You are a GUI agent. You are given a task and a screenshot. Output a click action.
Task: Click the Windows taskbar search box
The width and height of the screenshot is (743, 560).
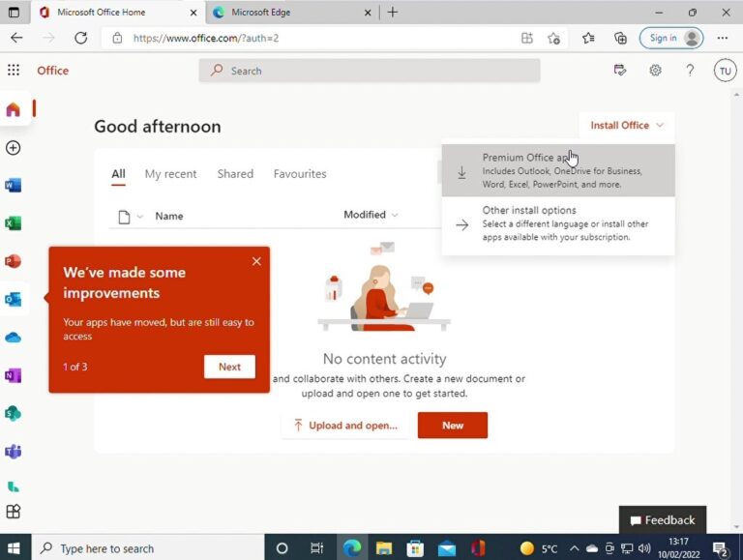pyautogui.click(x=148, y=548)
